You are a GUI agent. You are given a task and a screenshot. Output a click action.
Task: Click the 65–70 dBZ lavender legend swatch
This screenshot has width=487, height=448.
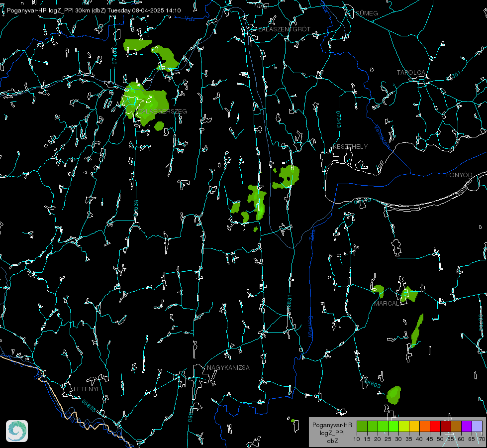[x=477, y=427]
